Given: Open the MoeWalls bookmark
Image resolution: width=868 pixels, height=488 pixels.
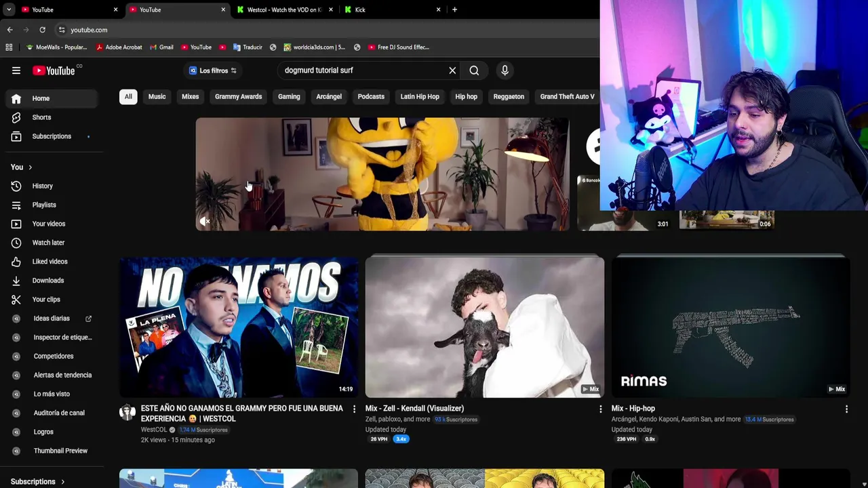Looking at the screenshot, I should 57,47.
